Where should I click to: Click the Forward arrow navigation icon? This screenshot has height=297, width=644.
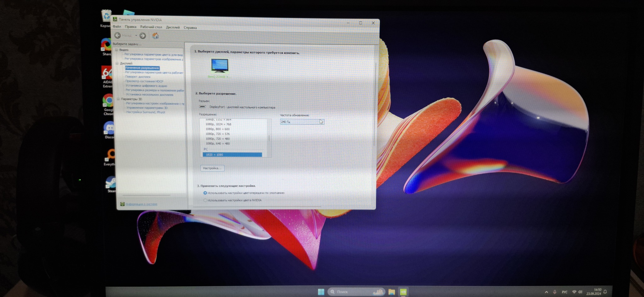click(143, 36)
